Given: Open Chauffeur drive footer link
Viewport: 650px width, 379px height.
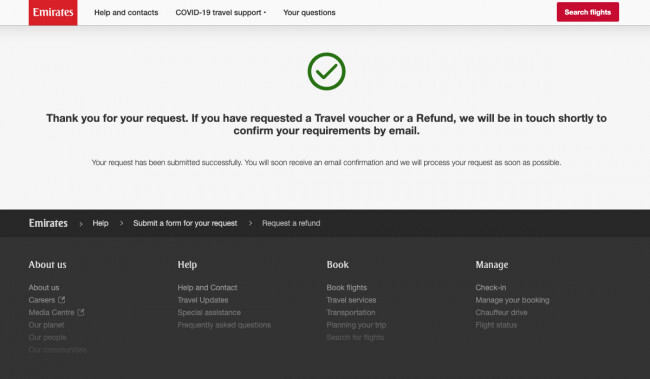Looking at the screenshot, I should pos(501,312).
